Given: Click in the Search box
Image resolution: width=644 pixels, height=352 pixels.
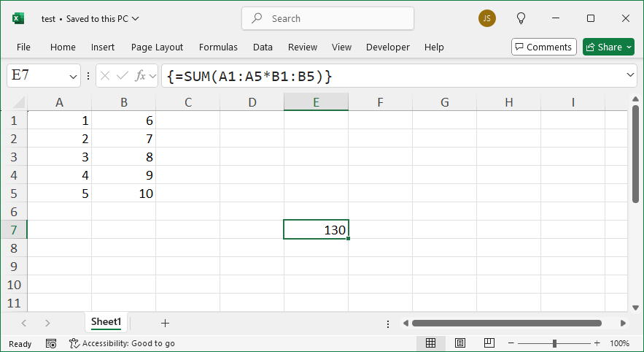Looking at the screenshot, I should click(x=327, y=18).
